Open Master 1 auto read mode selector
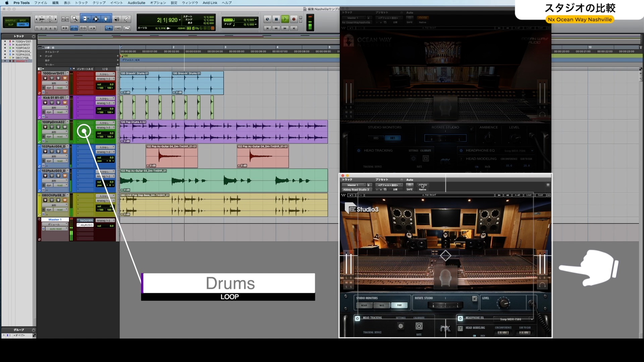Image resolution: width=644 pixels, height=362 pixels. pos(56,229)
